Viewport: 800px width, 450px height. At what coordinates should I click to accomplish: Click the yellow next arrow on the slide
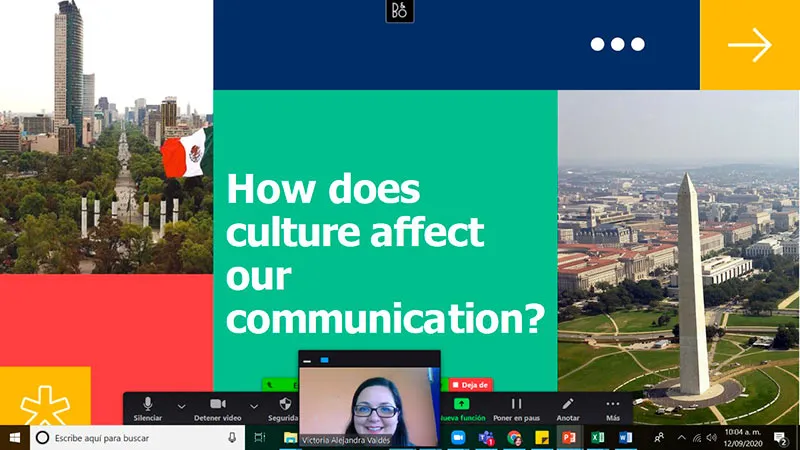[749, 45]
